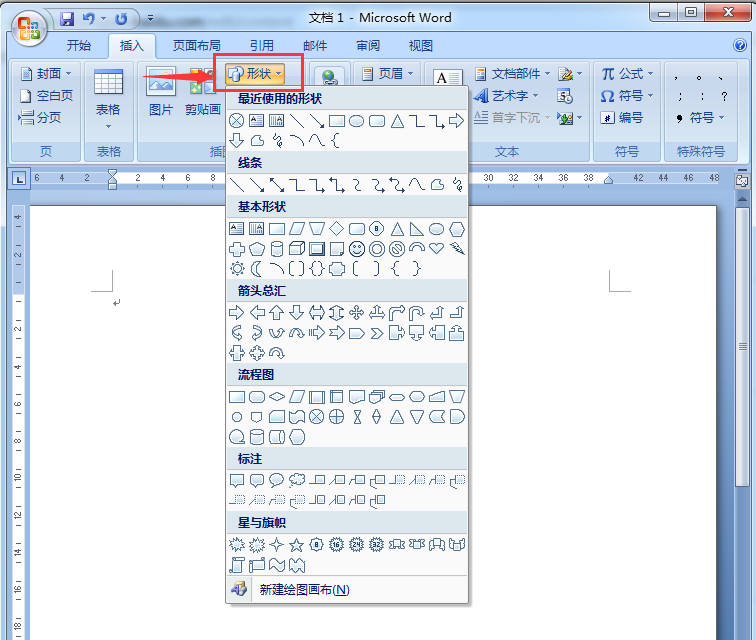This screenshot has width=756, height=640.
Task: Select the double arrow line in 线条
Action: (277, 185)
